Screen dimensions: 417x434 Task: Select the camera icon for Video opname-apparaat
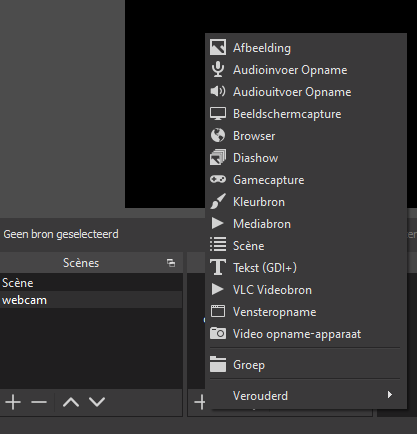tap(218, 333)
